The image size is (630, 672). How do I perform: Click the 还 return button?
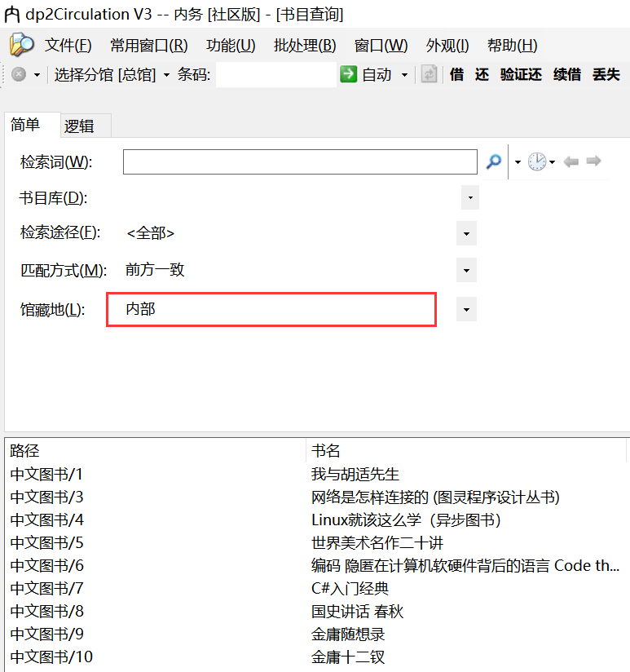pyautogui.click(x=482, y=74)
